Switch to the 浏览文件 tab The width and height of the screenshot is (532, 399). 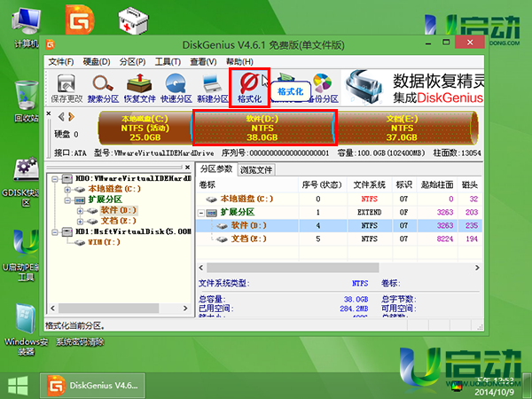pyautogui.click(x=256, y=169)
